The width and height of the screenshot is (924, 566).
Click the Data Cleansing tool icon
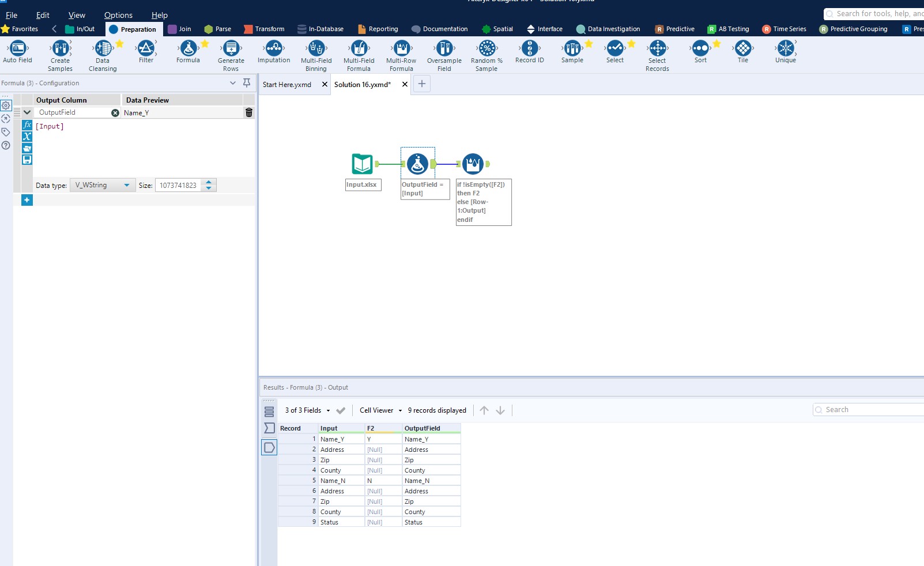pos(103,49)
